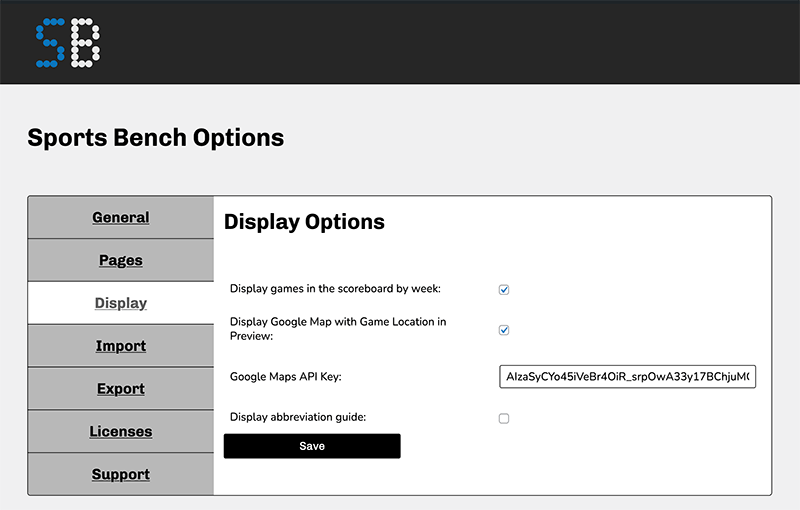Focus the Google Maps API Key field
This screenshot has height=510, width=800.
point(628,377)
